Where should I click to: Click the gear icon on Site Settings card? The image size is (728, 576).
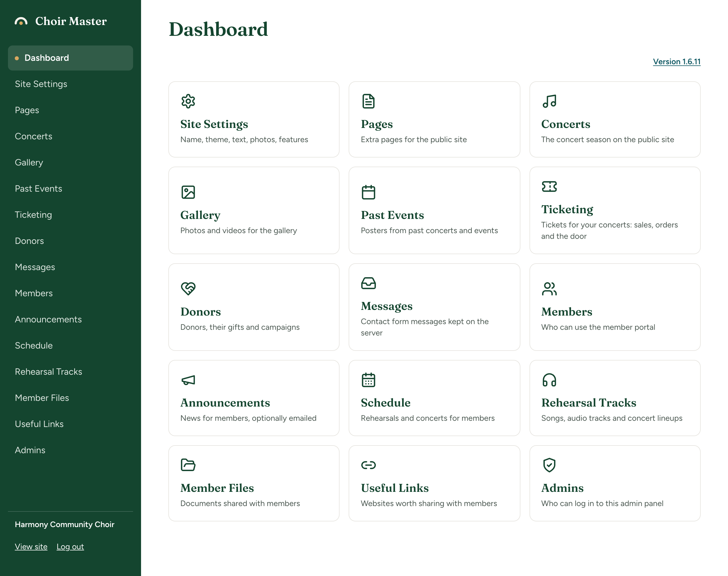pyautogui.click(x=188, y=101)
